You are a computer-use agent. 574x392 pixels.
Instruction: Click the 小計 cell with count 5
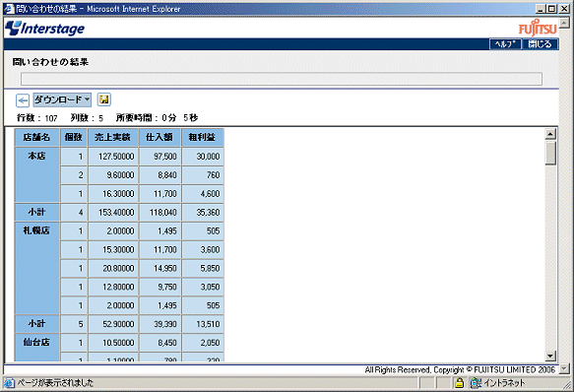[x=36, y=324]
